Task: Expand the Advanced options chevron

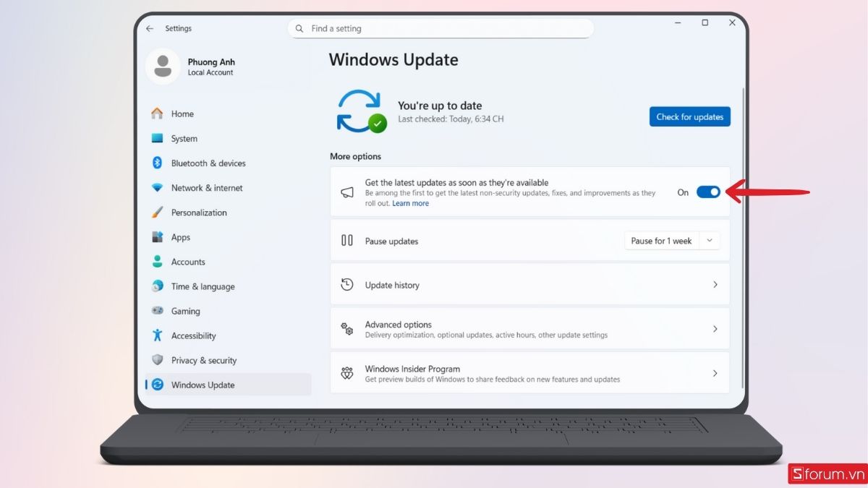Action: tap(715, 329)
